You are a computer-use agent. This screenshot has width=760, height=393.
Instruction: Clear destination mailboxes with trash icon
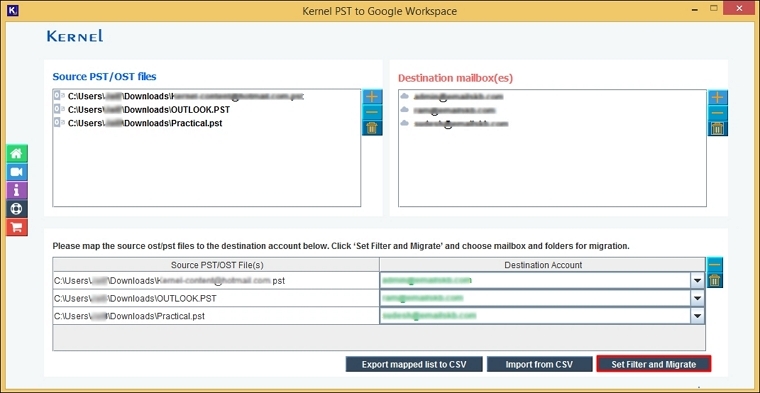tap(717, 128)
